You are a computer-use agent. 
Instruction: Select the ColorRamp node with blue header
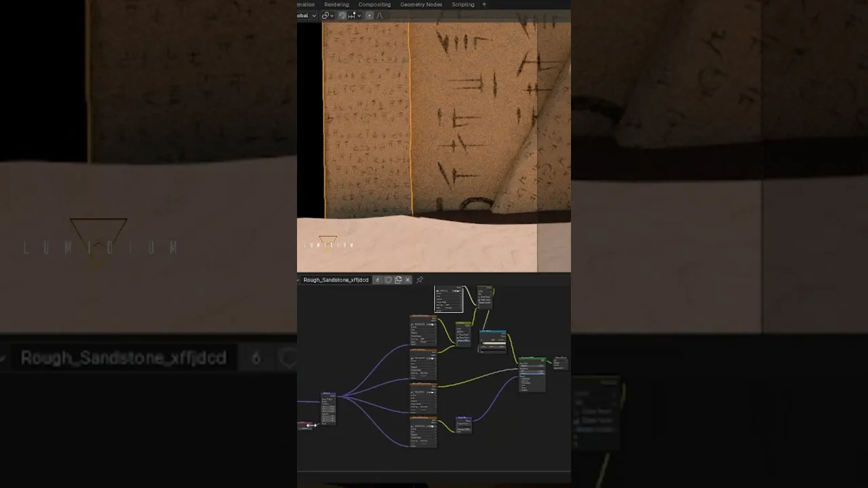tap(493, 342)
